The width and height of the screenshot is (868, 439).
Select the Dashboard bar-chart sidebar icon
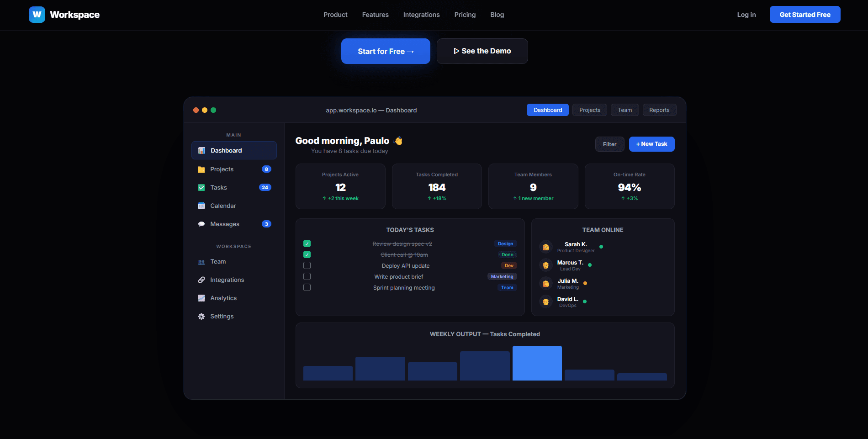pos(201,150)
